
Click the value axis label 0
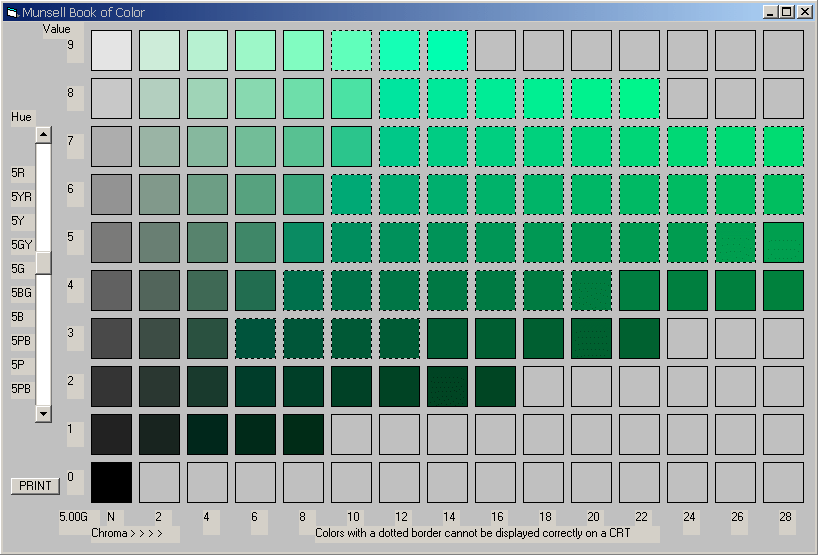point(70,477)
